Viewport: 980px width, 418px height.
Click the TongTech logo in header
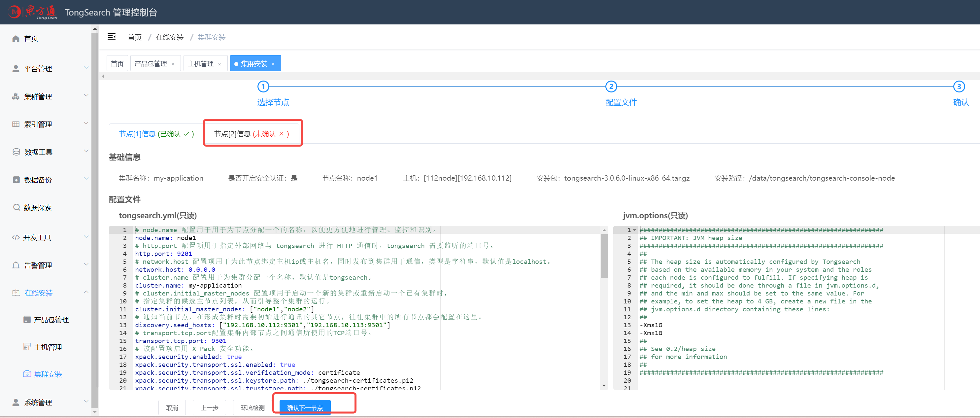[33, 12]
